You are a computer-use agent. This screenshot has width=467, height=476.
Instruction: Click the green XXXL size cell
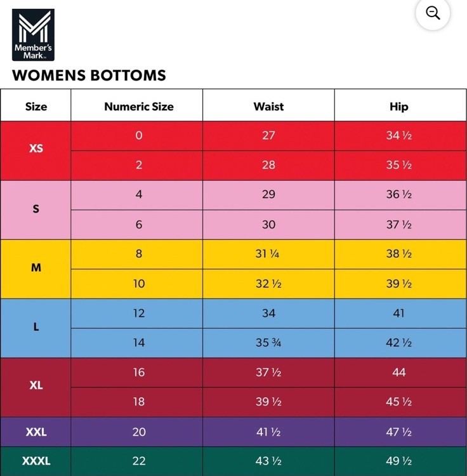(x=36, y=461)
